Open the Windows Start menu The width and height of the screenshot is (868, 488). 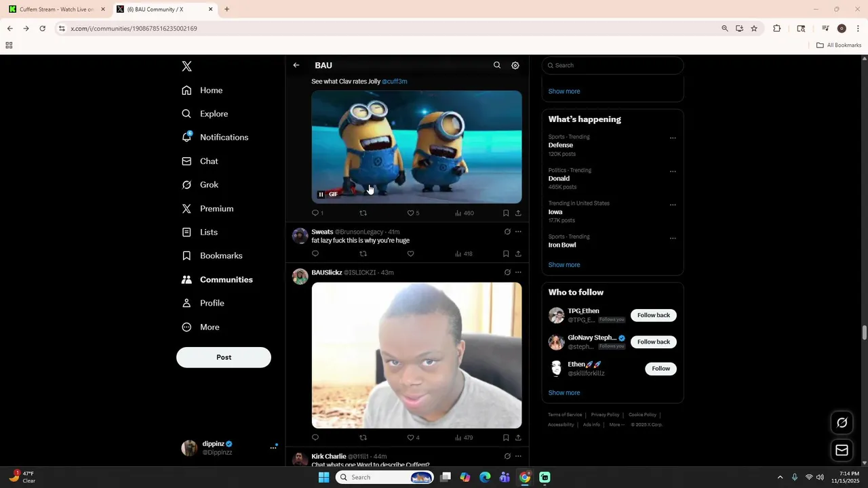pos(323,477)
